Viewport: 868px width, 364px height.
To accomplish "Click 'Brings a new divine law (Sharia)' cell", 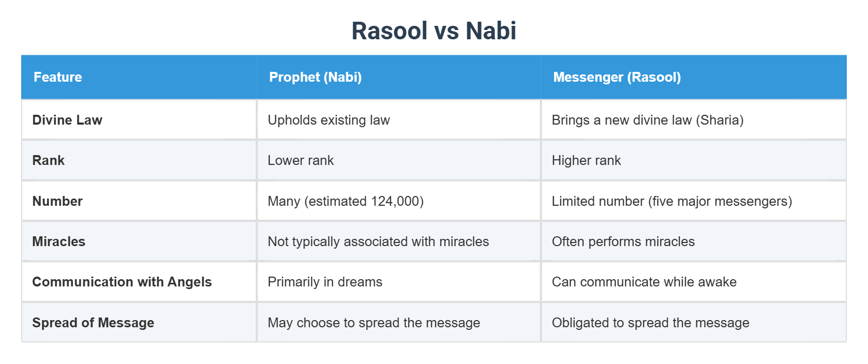I will [x=694, y=120].
